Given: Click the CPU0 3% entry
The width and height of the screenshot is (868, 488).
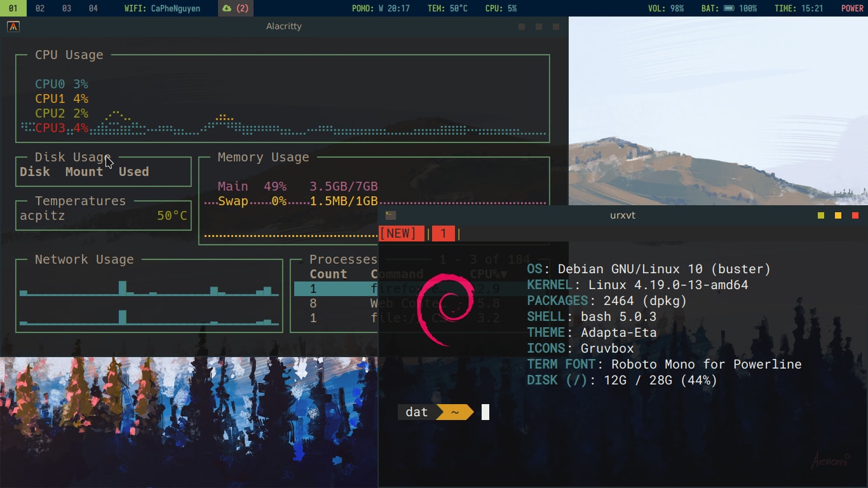Looking at the screenshot, I should pos(62,84).
